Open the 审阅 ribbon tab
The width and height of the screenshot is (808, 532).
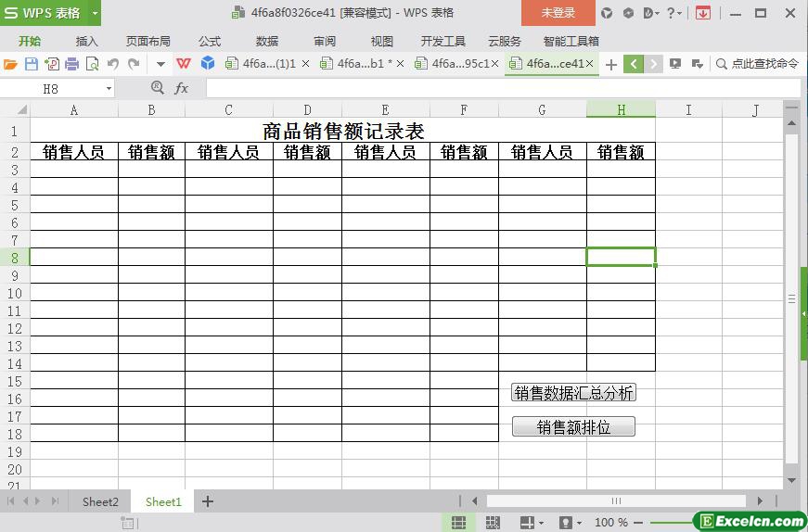tap(325, 41)
